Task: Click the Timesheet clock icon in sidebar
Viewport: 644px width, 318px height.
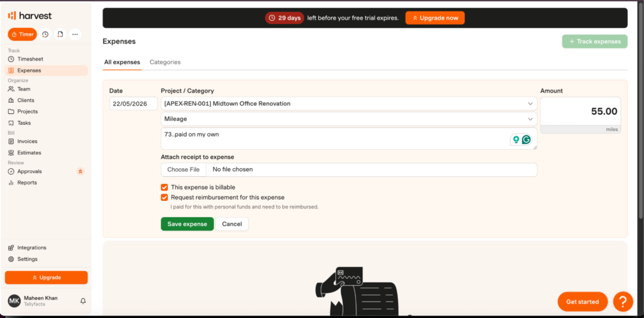Action: coord(11,59)
